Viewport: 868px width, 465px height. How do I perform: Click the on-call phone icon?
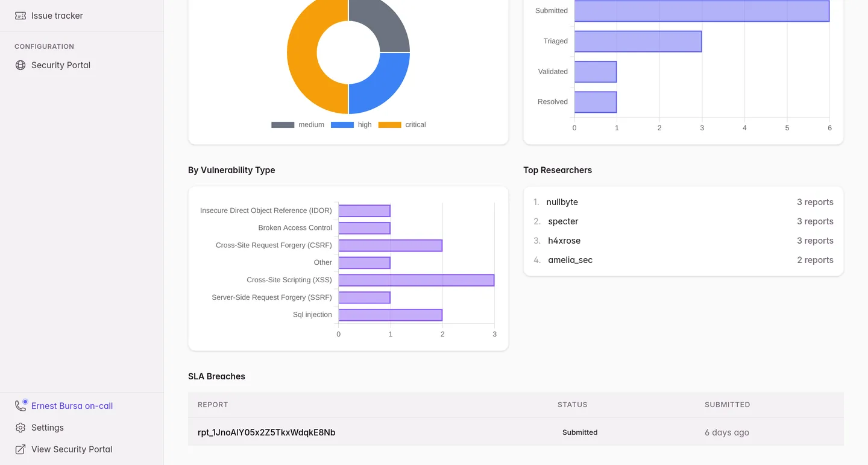pos(20,406)
